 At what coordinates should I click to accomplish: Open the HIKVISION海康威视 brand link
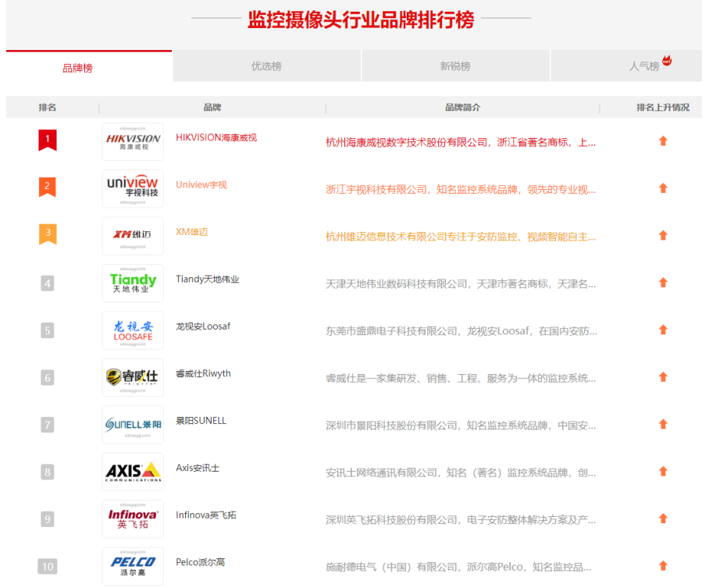click(216, 137)
